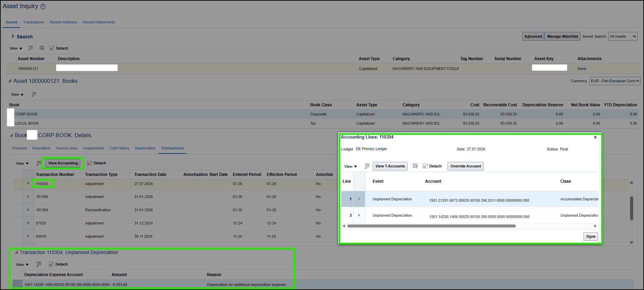Select the Financial details tab
This screenshot has width=644, height=290.
coord(19,148)
